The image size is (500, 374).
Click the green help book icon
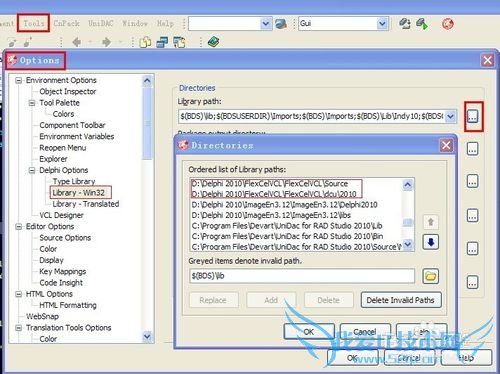213,42
